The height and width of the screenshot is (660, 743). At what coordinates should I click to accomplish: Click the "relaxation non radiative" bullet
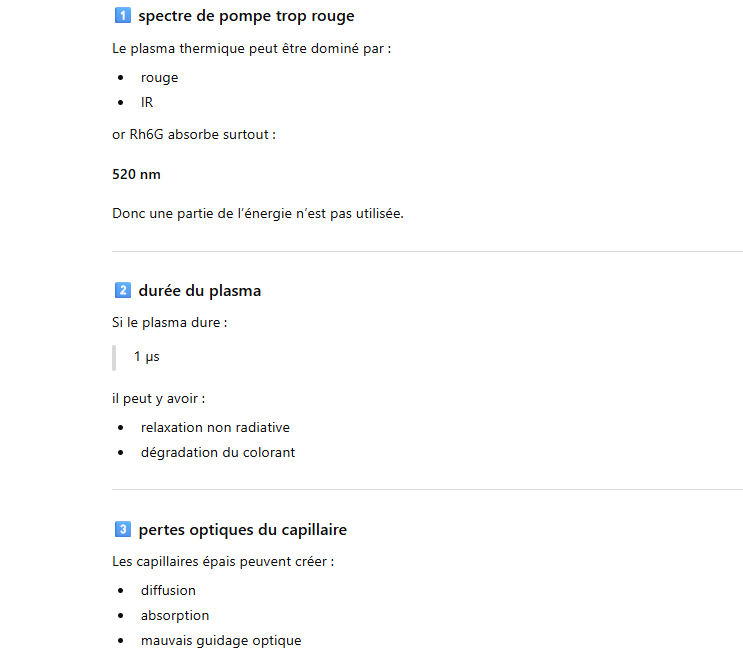215,427
